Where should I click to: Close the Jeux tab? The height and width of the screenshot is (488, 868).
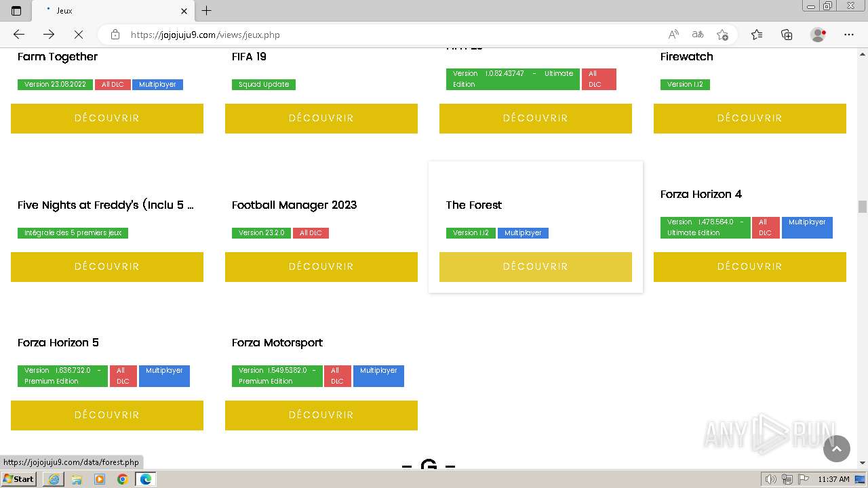(x=184, y=11)
